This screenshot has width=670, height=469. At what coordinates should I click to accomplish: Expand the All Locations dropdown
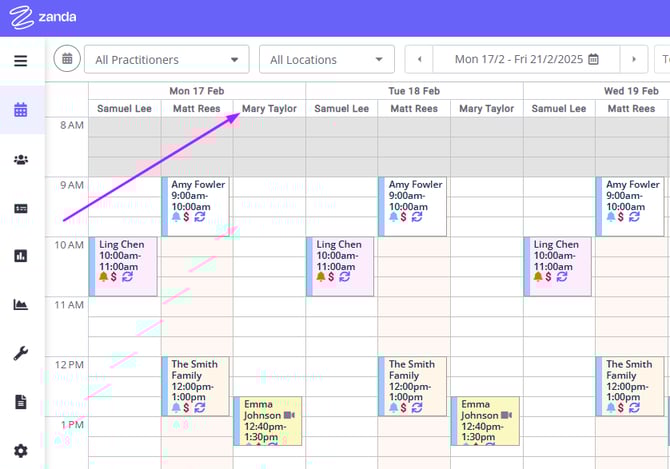326,60
